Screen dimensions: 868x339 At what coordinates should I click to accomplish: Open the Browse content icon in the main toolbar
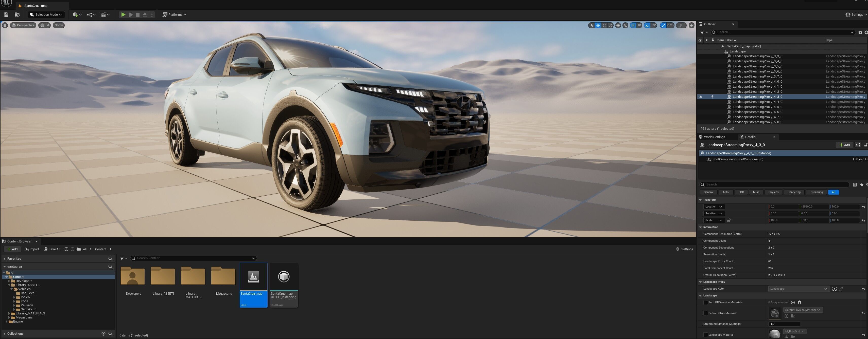pyautogui.click(x=17, y=14)
